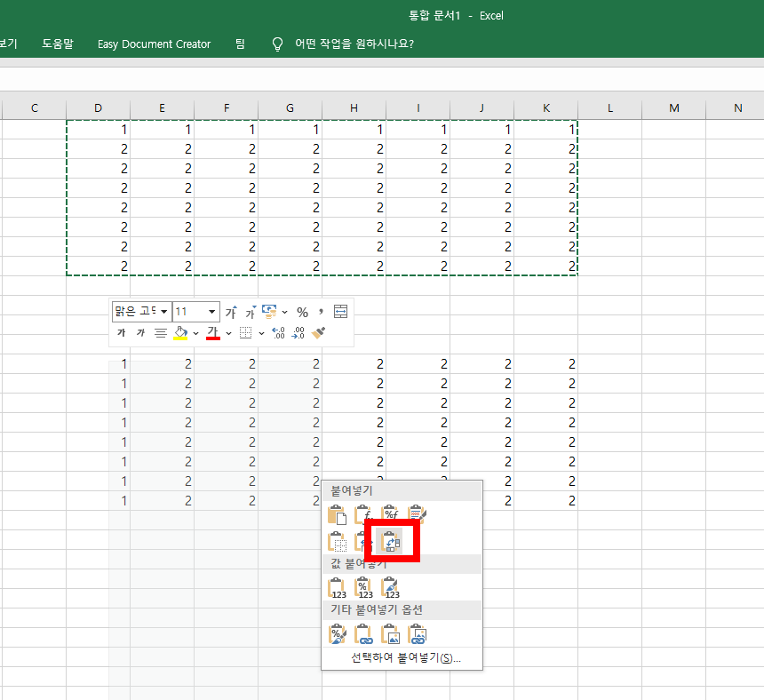Select column F header
This screenshot has width=764, height=700.
point(226,108)
